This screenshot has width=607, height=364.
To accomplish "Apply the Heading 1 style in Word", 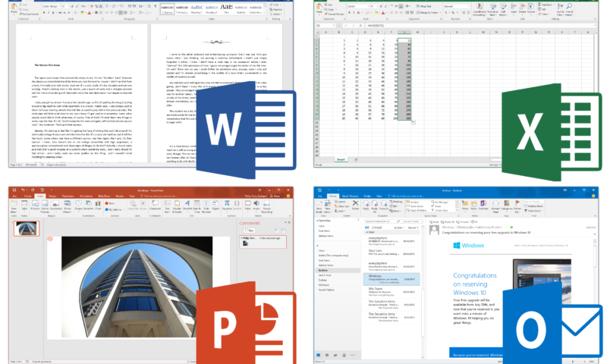I will [x=197, y=9].
